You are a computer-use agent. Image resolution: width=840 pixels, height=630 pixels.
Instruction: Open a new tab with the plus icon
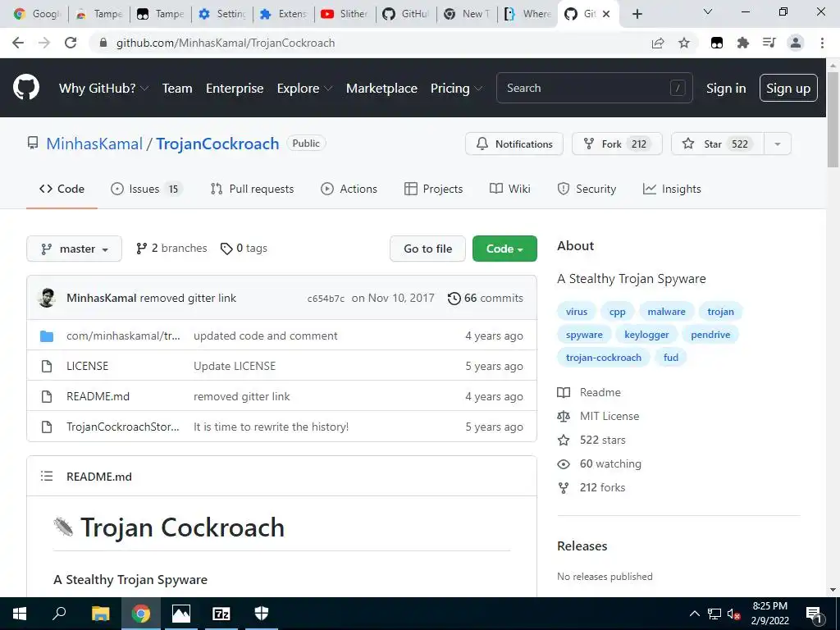click(x=637, y=14)
